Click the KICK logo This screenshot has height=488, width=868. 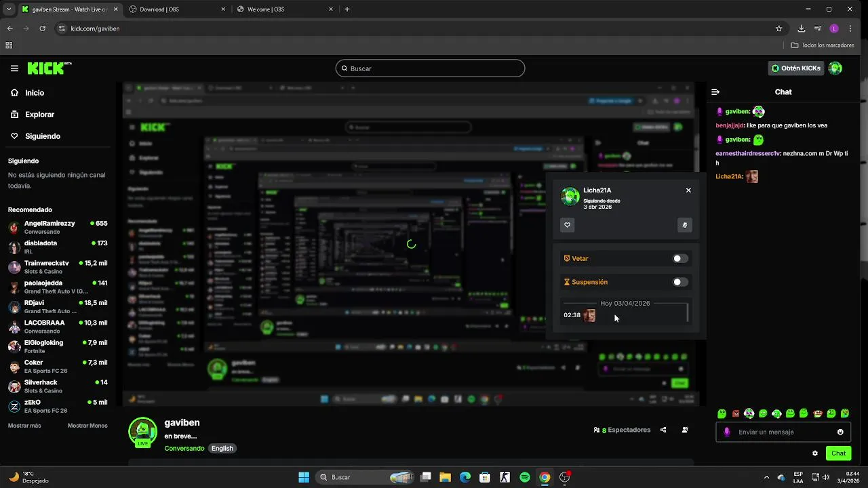coord(50,68)
